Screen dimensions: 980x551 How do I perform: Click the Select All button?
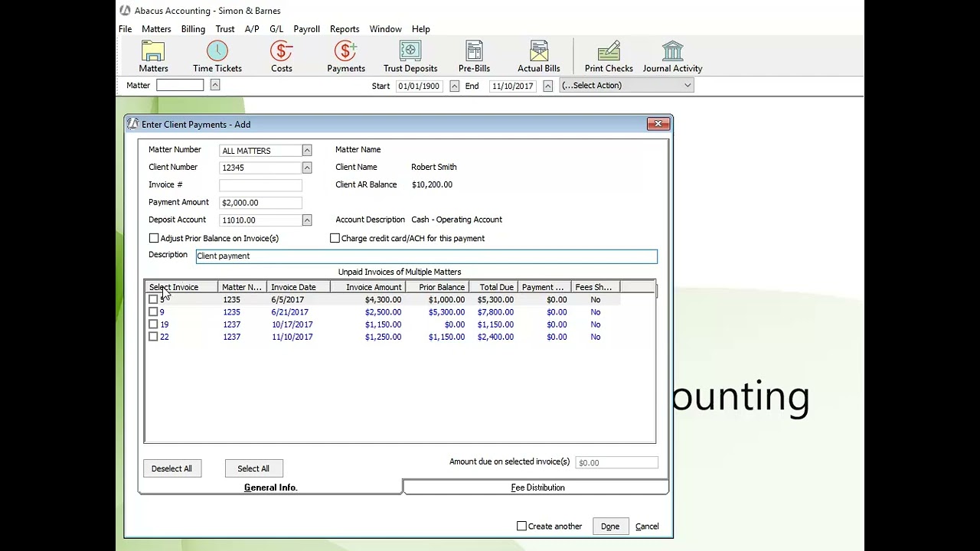pos(253,468)
